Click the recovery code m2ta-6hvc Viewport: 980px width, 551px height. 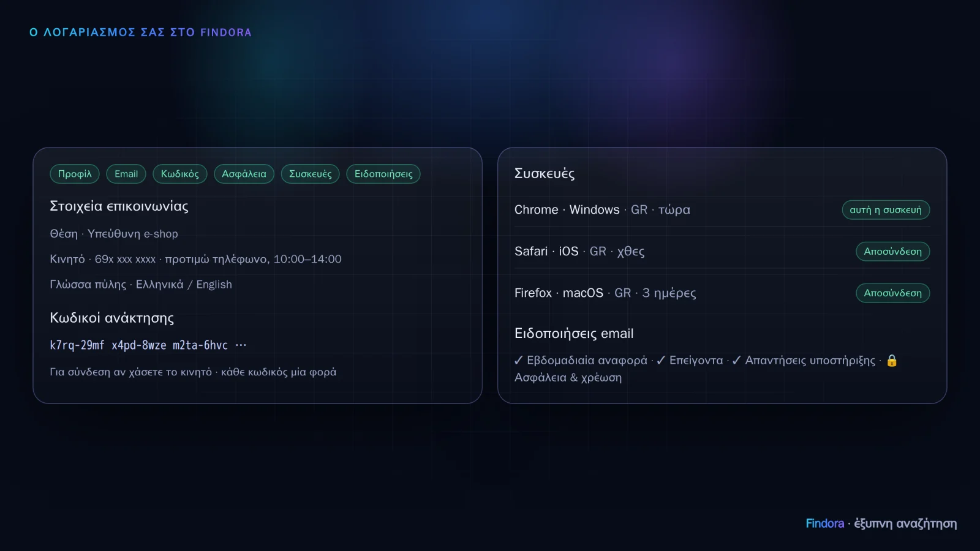pyautogui.click(x=200, y=345)
